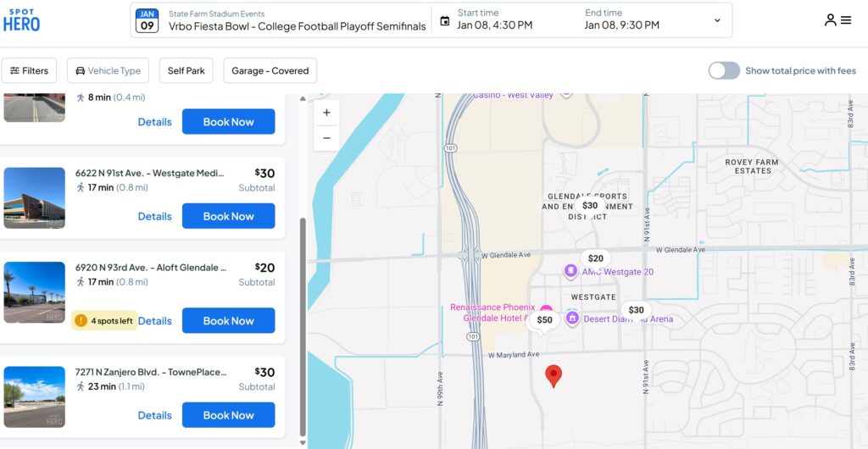Select the $30 marker near Glendale Sports district
This screenshot has width=868, height=449.
pyautogui.click(x=590, y=206)
